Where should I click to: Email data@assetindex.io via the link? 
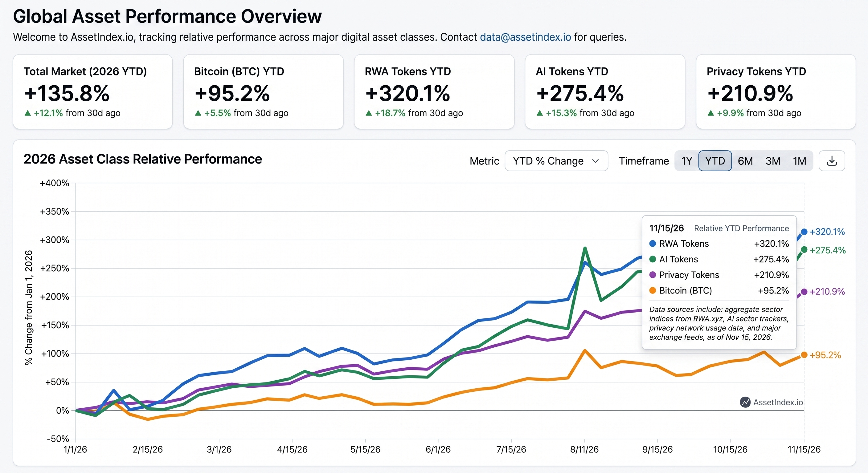coord(525,37)
